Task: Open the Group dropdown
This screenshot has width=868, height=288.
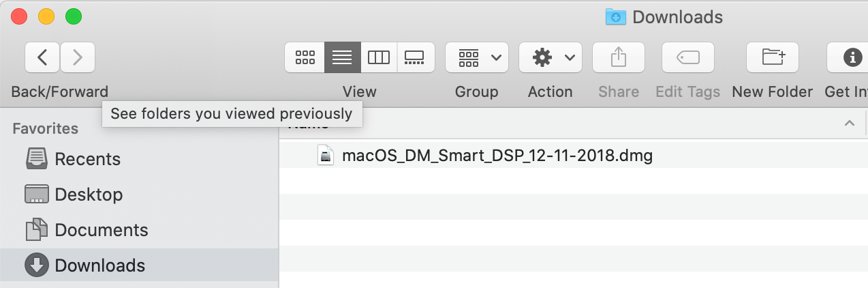Action: click(477, 57)
